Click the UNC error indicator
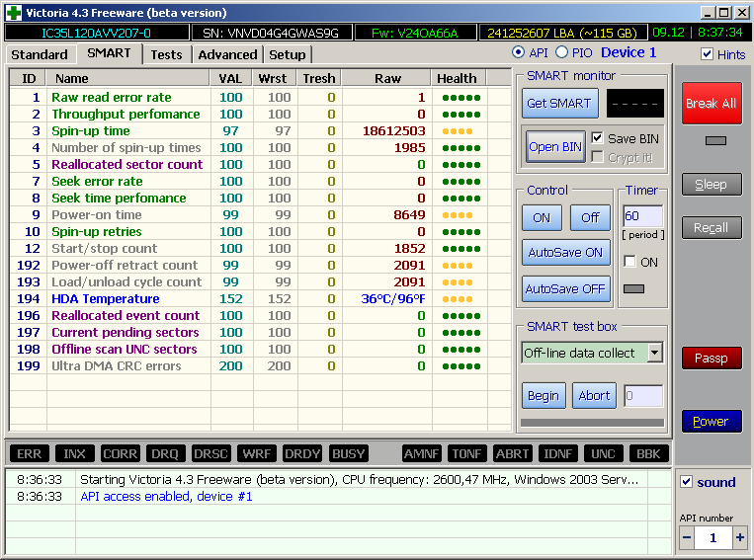The height and width of the screenshot is (560, 754). (603, 453)
